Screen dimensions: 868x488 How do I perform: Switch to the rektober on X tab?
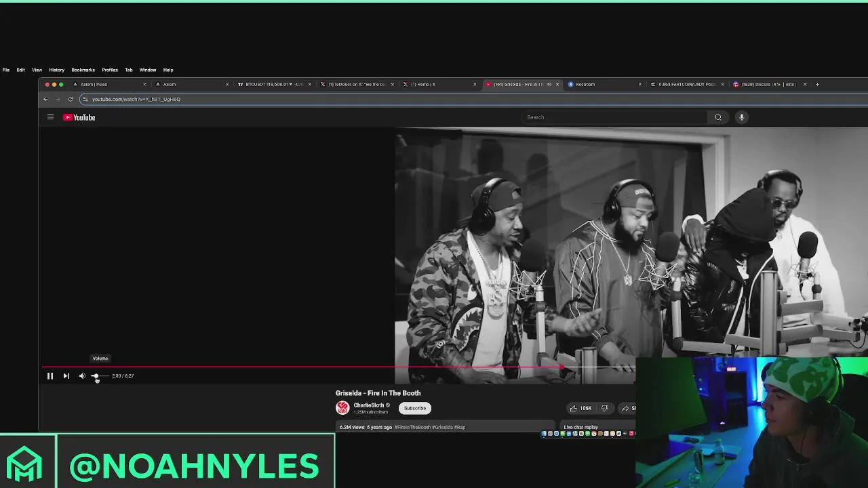(x=357, y=84)
